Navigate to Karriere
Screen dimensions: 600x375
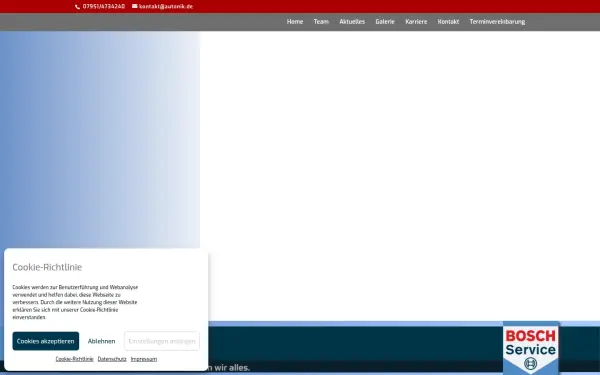[416, 22]
